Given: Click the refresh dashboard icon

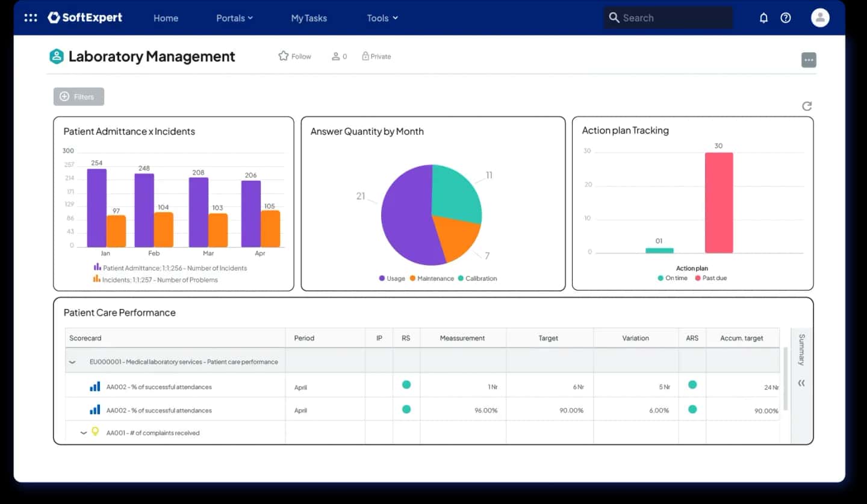Looking at the screenshot, I should (807, 106).
